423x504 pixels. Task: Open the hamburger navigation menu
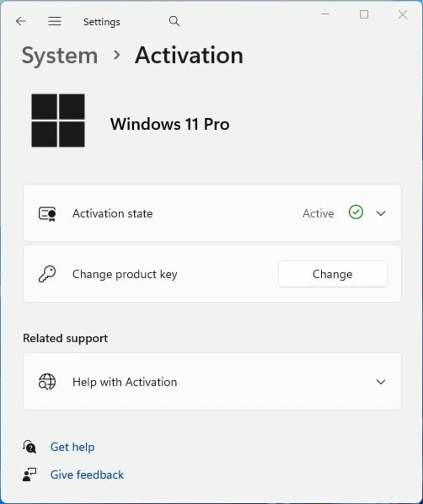pos(55,21)
